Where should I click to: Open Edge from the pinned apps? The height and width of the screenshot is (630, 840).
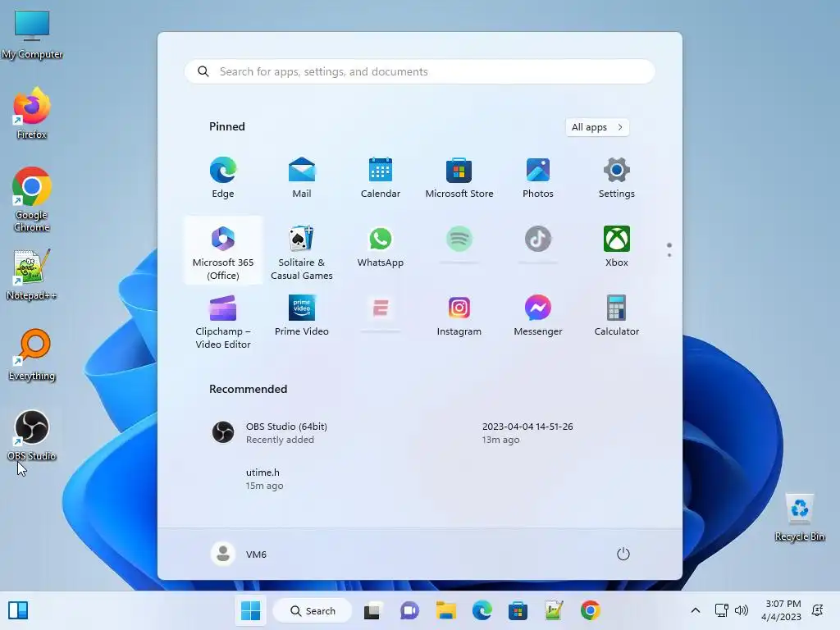click(x=223, y=178)
